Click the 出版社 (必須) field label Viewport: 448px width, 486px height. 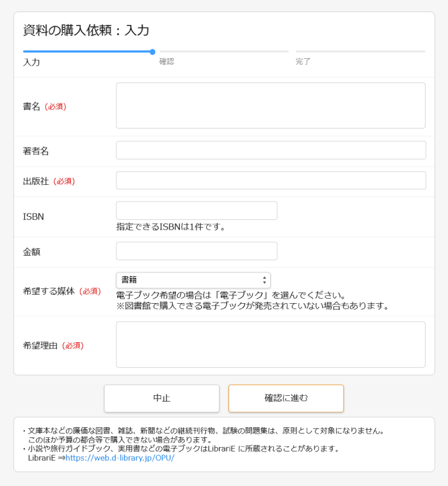point(49,181)
